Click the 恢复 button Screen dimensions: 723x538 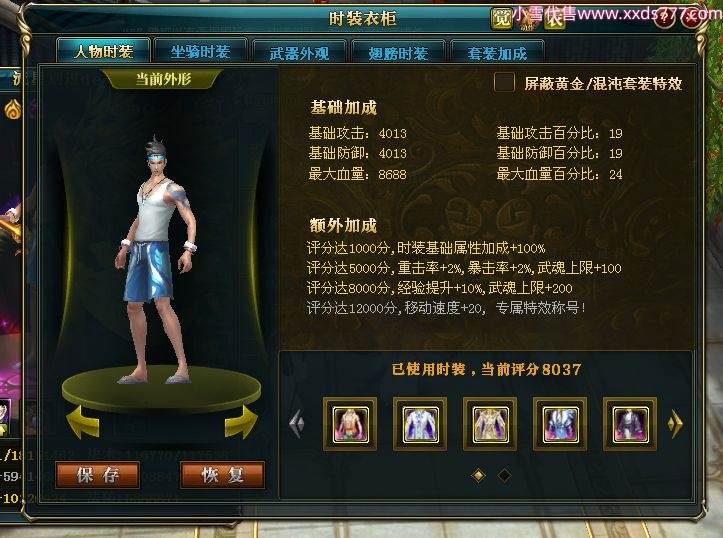pos(223,475)
